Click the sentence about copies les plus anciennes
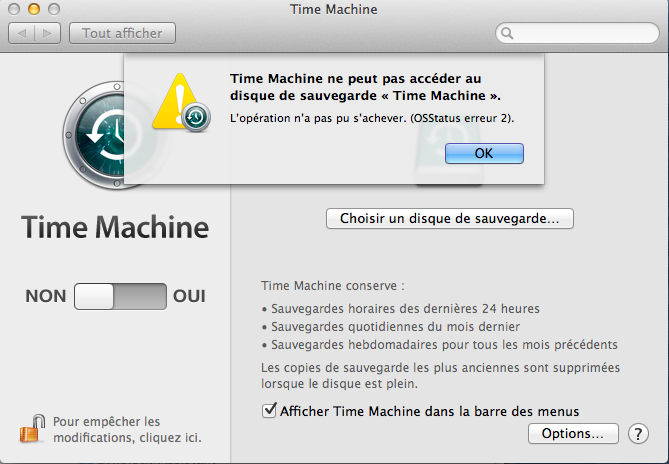Viewport: 669px width, 464px height. click(x=440, y=376)
